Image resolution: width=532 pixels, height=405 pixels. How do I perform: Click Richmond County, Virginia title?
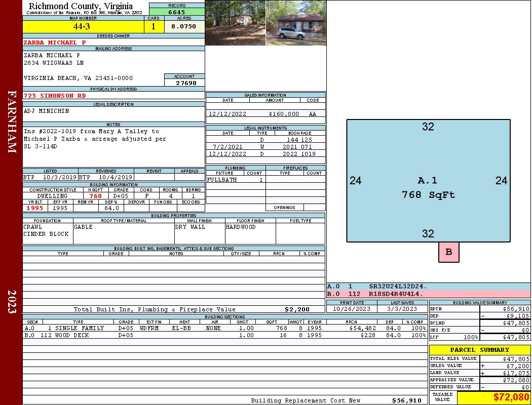click(81, 6)
